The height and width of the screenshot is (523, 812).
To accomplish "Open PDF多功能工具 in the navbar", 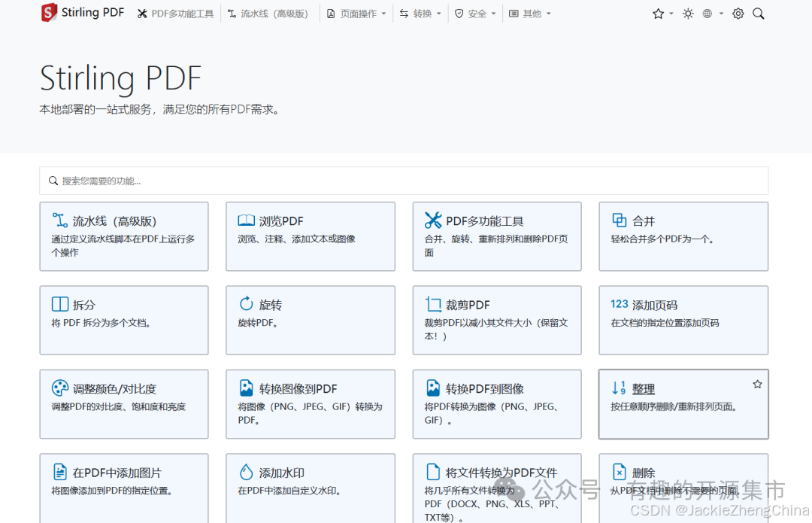I will click(x=175, y=14).
